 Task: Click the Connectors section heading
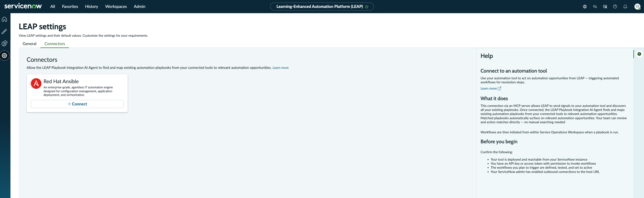coord(42,60)
